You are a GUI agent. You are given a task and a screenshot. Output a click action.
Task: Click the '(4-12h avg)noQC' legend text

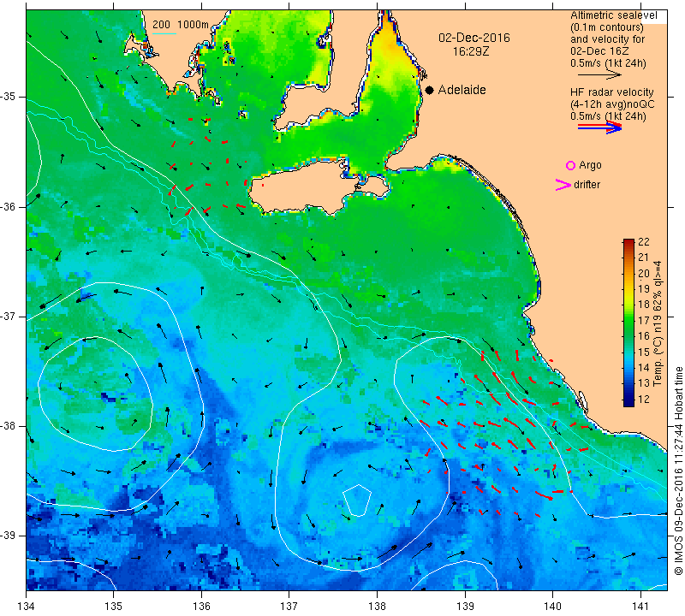612,104
